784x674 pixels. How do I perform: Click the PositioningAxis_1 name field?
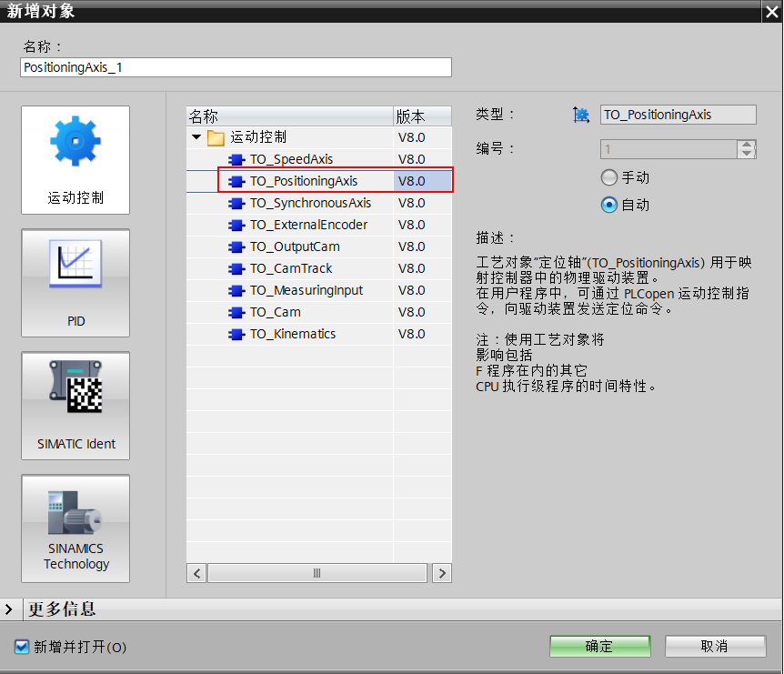(x=236, y=67)
